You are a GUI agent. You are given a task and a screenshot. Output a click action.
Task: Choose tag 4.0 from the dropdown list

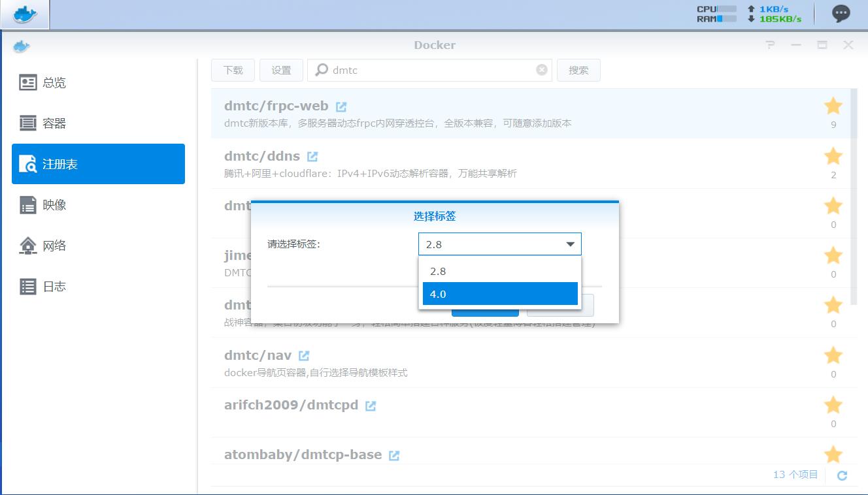point(500,294)
